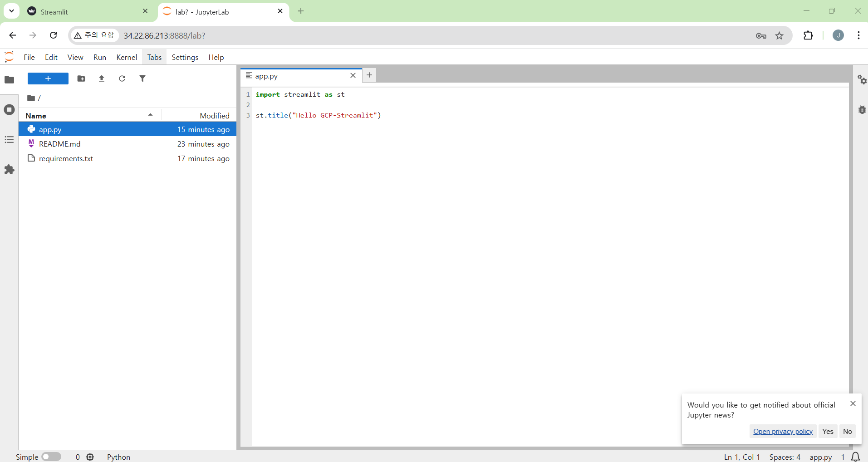This screenshot has height=462, width=868.
Task: Click browser forward arrow
Action: pyautogui.click(x=33, y=35)
